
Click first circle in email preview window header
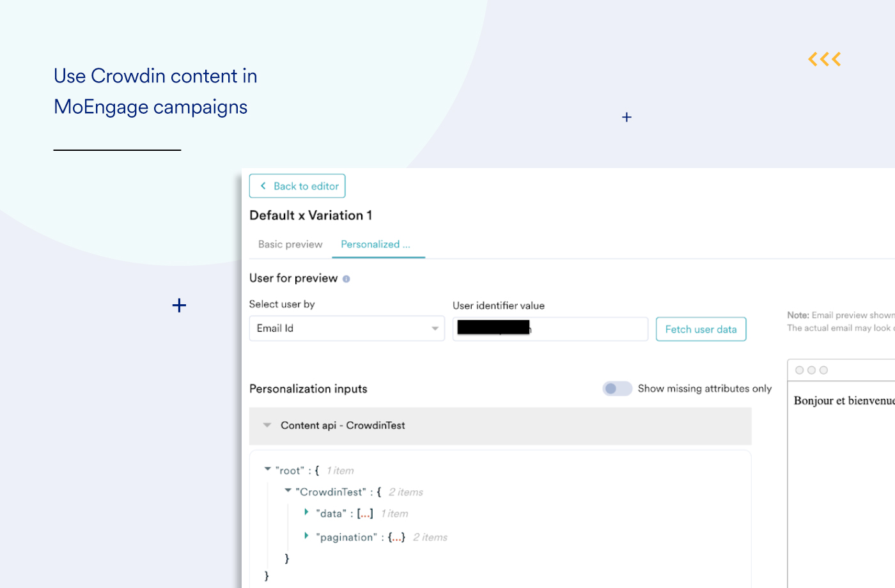pos(799,370)
